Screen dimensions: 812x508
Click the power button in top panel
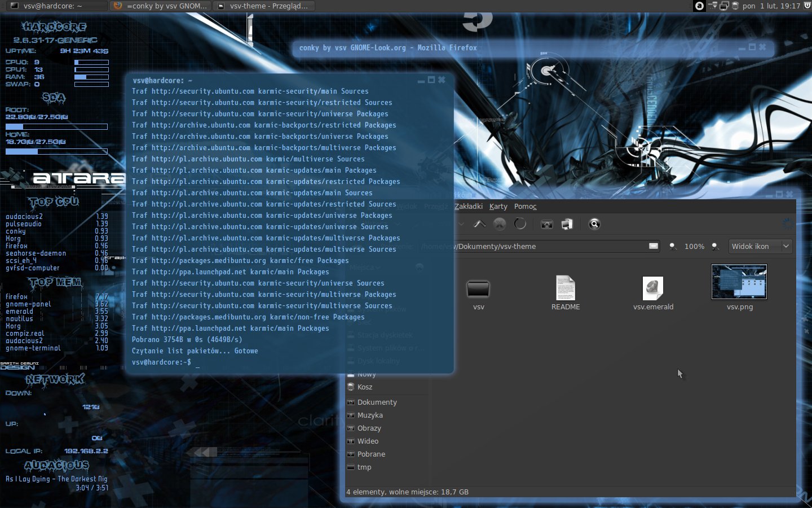click(807, 6)
